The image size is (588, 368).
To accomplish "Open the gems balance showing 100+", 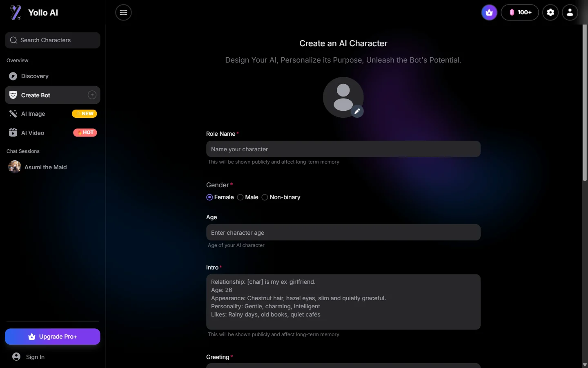I will (x=520, y=12).
